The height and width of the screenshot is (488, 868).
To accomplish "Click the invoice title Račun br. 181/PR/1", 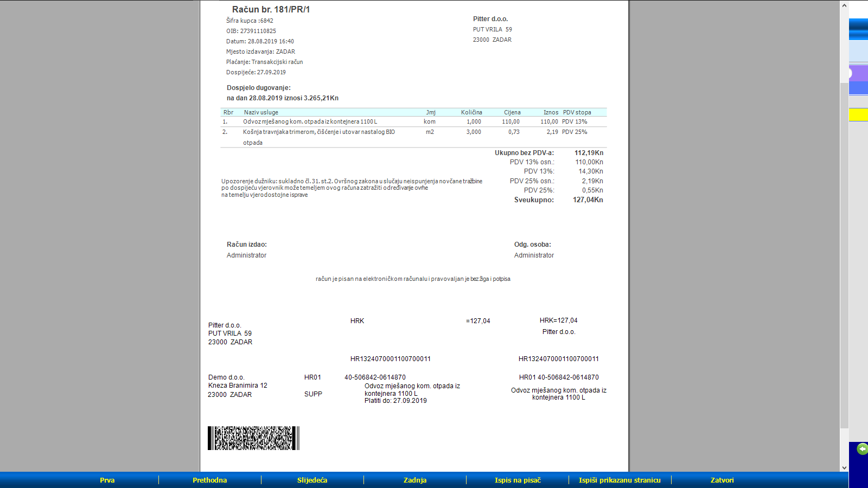I will pyautogui.click(x=271, y=9).
